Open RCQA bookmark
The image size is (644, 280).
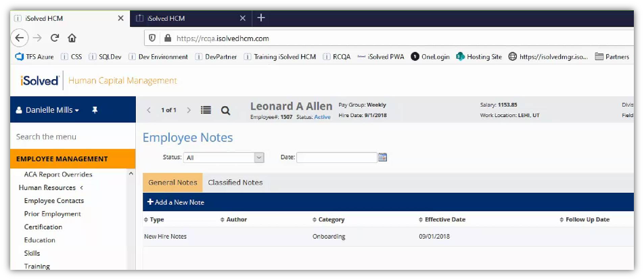(x=337, y=57)
